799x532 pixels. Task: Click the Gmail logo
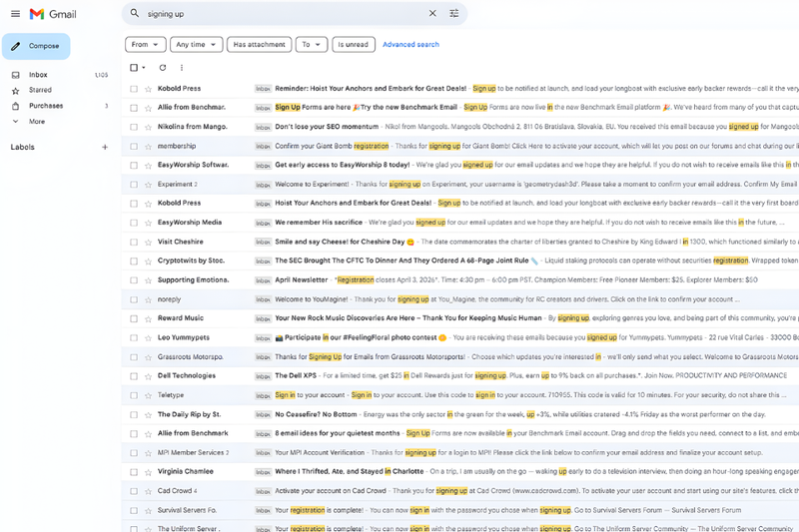click(x=53, y=14)
